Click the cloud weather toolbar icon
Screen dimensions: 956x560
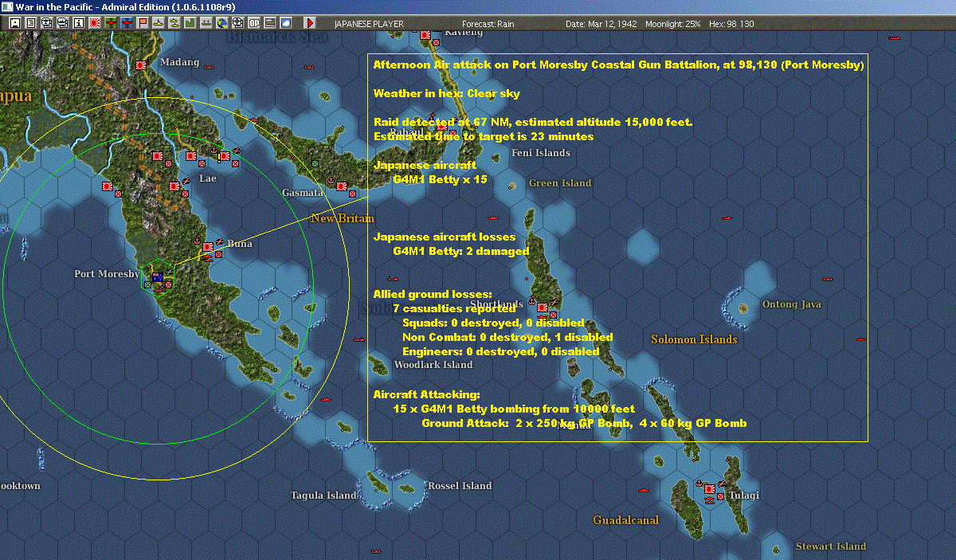[x=285, y=23]
